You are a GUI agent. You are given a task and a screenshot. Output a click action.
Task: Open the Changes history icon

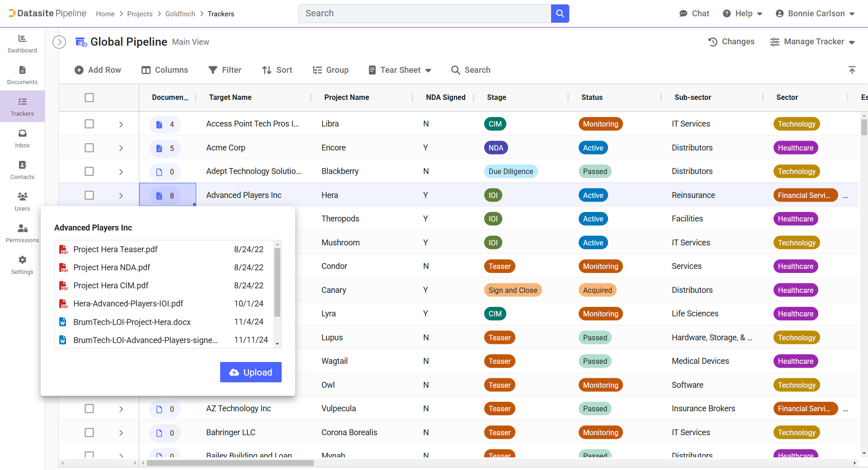(713, 42)
